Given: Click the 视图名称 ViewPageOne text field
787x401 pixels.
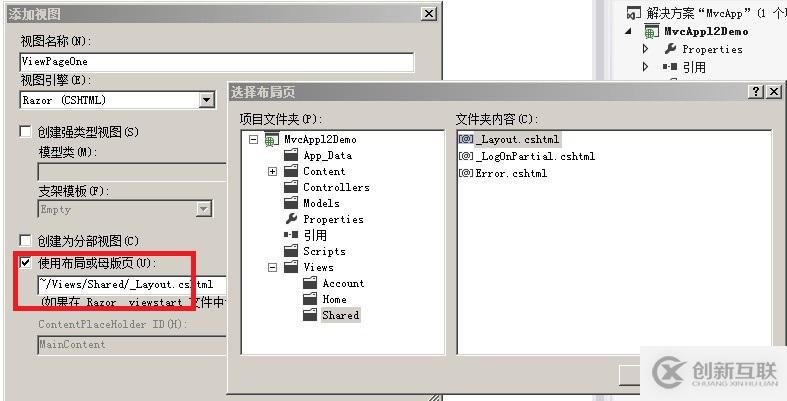Looking at the screenshot, I should coord(217,62).
